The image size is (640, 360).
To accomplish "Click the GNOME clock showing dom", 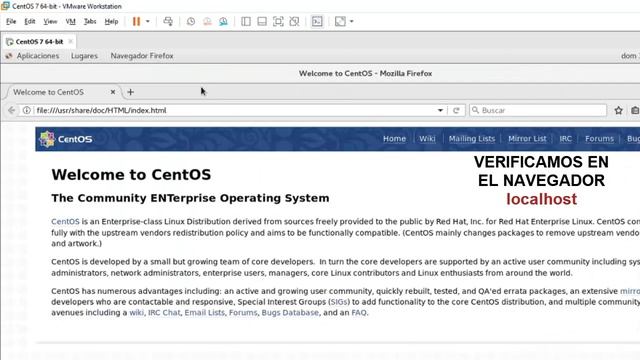I will [630, 56].
